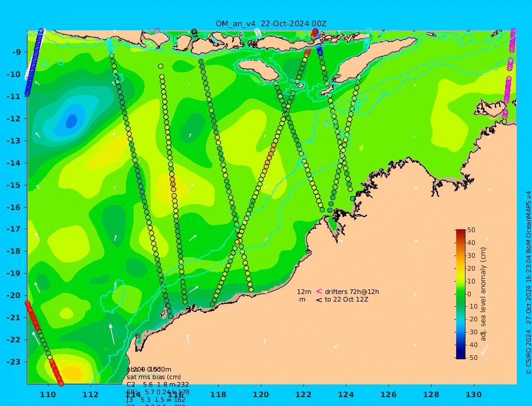Viewport: 532px width, 406px height.
Task: Click latitude axis label -15
Action: tap(13, 185)
